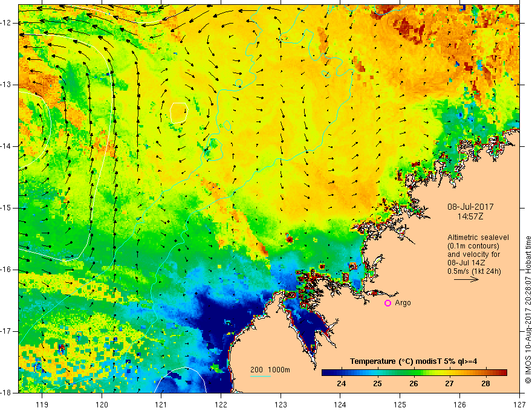Click the Argo label text

pyautogui.click(x=403, y=303)
